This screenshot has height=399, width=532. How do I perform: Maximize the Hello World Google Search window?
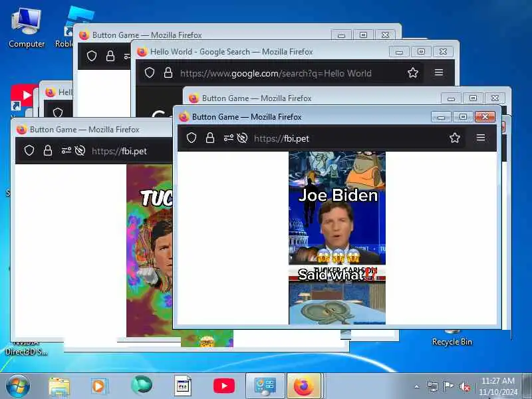tap(421, 52)
